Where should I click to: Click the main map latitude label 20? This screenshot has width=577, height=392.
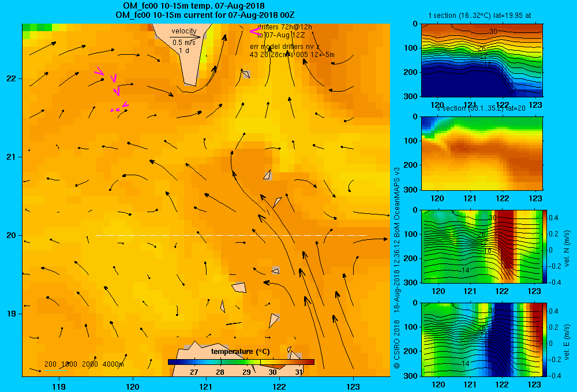point(12,235)
